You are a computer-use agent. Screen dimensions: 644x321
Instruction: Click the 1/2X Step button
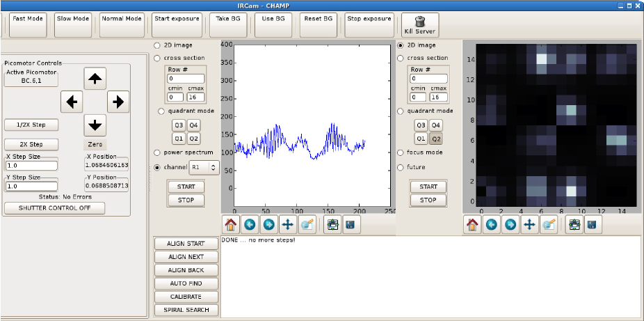(x=31, y=125)
